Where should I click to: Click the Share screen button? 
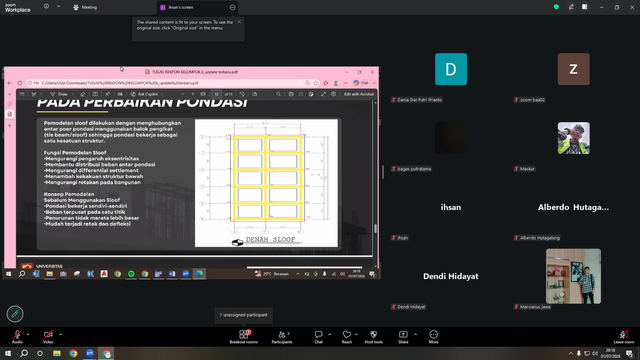(x=403, y=337)
